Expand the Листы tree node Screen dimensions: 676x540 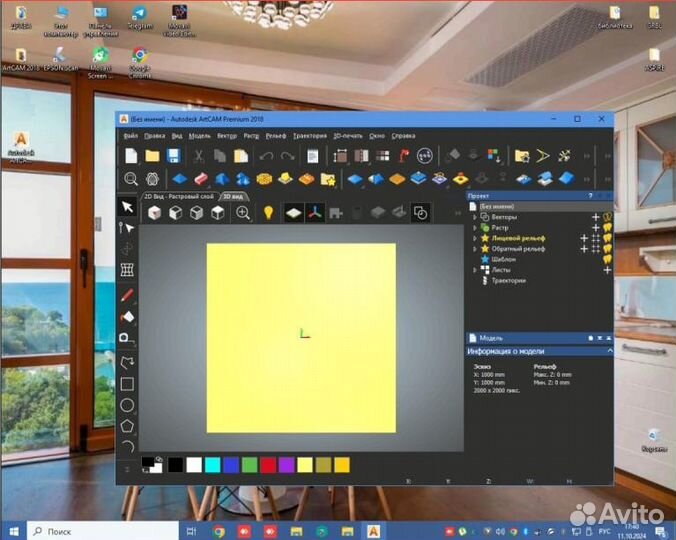coord(475,270)
